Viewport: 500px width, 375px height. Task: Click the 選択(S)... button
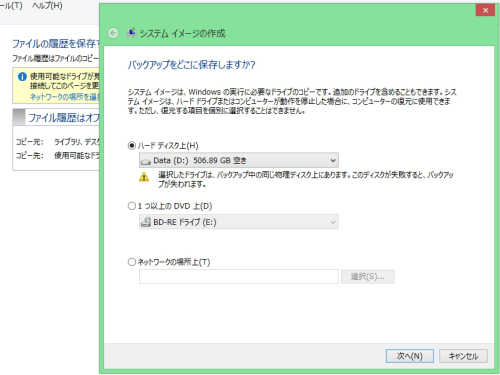click(x=368, y=277)
